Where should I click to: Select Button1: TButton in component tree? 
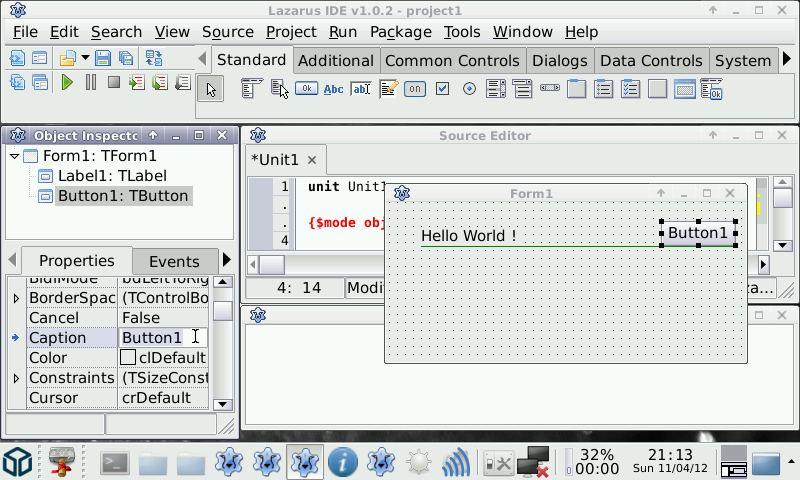(123, 196)
